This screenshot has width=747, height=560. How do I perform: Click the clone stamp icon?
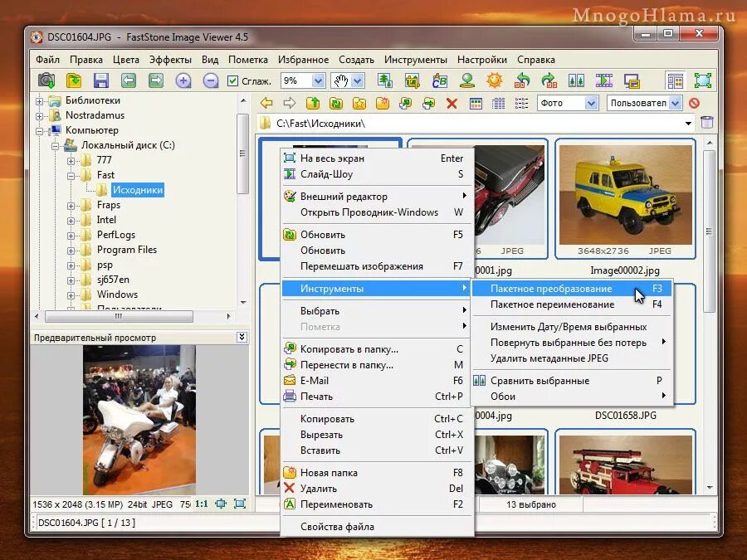click(x=466, y=80)
